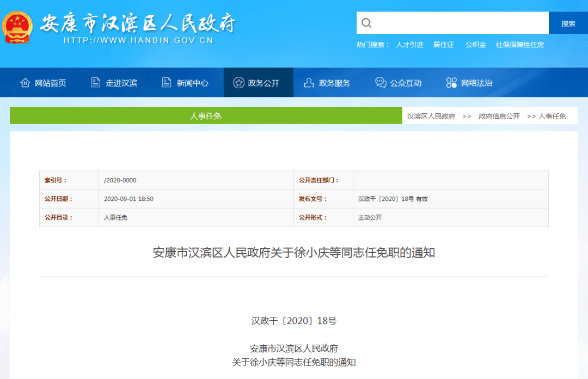
Task: Focus the site search input field
Action: click(x=452, y=23)
